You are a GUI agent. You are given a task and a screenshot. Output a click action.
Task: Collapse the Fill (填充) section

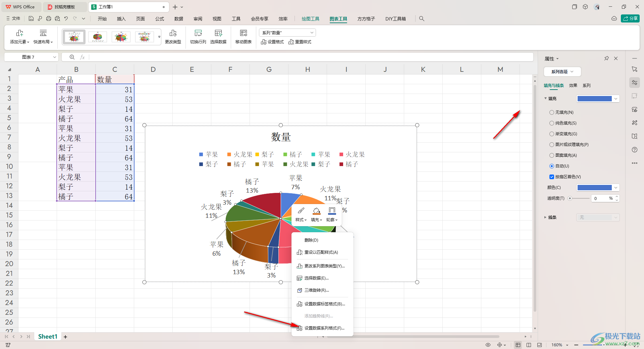(x=545, y=98)
